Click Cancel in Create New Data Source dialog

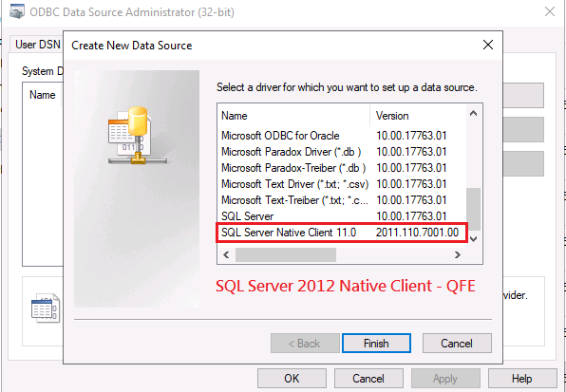(x=457, y=343)
